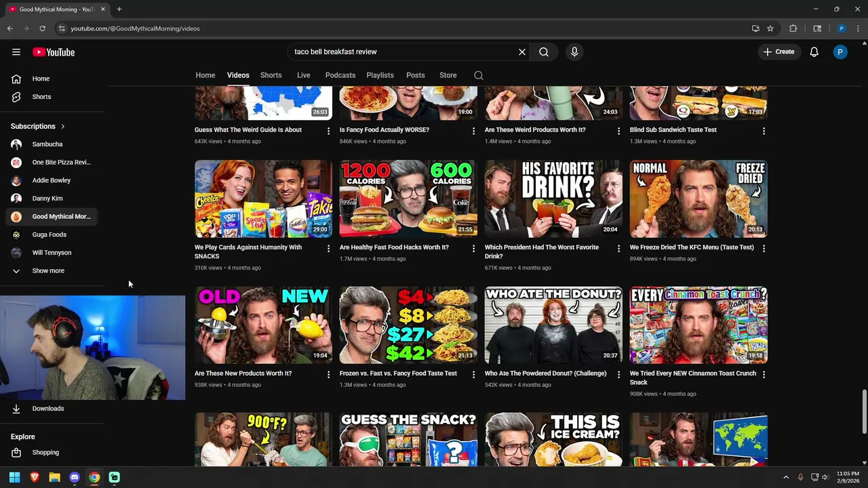
Task: Open options for 'Who Ate The Powdered Donut?'
Action: (618, 375)
